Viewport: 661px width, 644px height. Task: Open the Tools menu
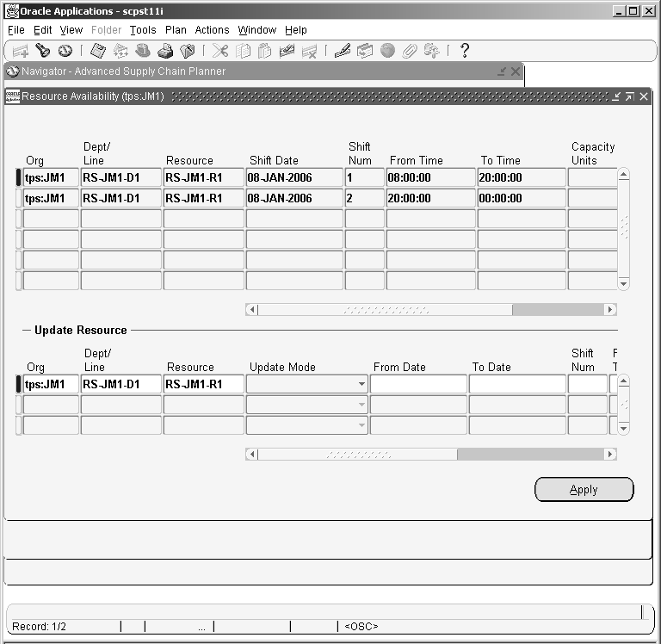pyautogui.click(x=143, y=30)
